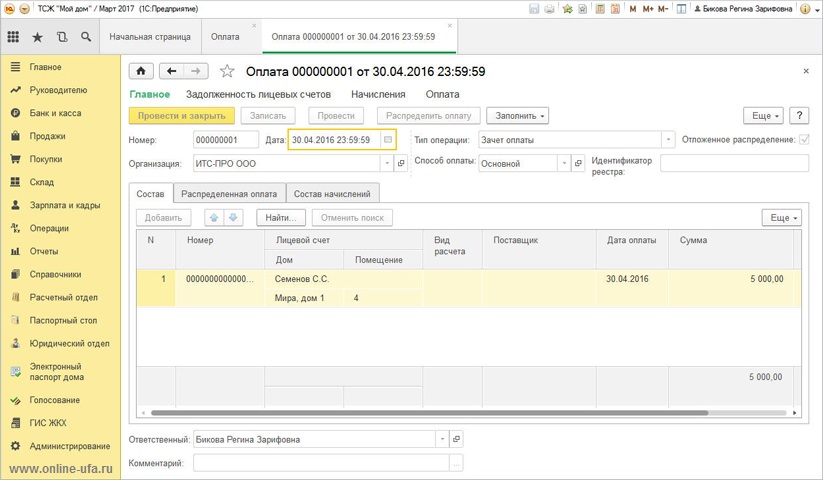This screenshot has height=480, width=823.
Task: Navigate back with the left arrow
Action: tap(172, 71)
